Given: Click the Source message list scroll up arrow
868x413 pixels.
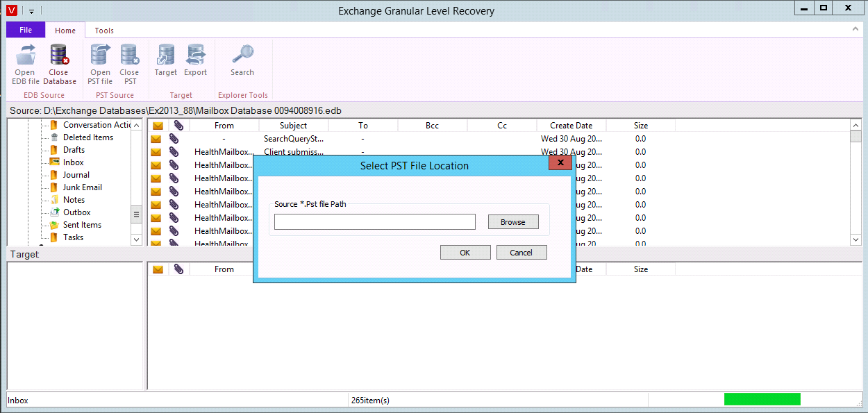Looking at the screenshot, I should pos(856,125).
